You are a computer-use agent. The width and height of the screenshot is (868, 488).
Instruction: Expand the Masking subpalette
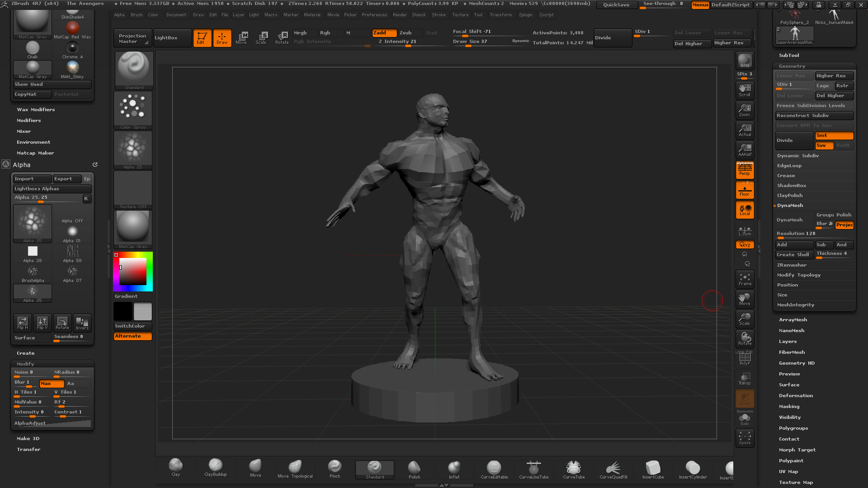pyautogui.click(x=789, y=407)
